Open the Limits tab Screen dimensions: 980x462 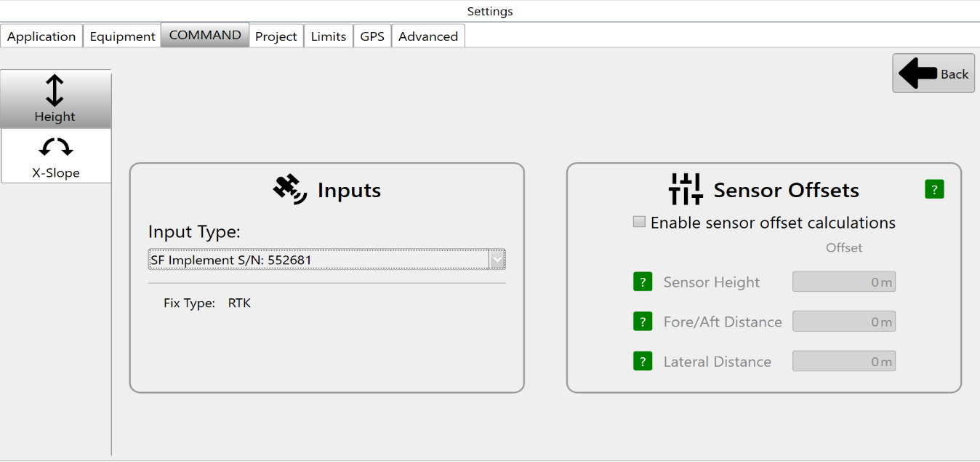(x=329, y=36)
